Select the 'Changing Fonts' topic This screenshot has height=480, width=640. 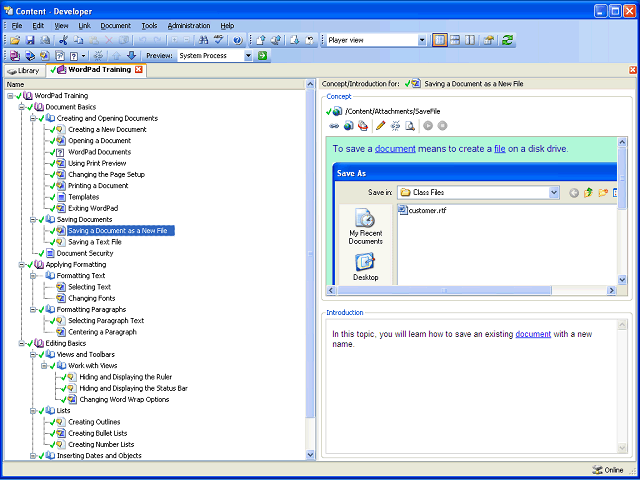click(91, 299)
